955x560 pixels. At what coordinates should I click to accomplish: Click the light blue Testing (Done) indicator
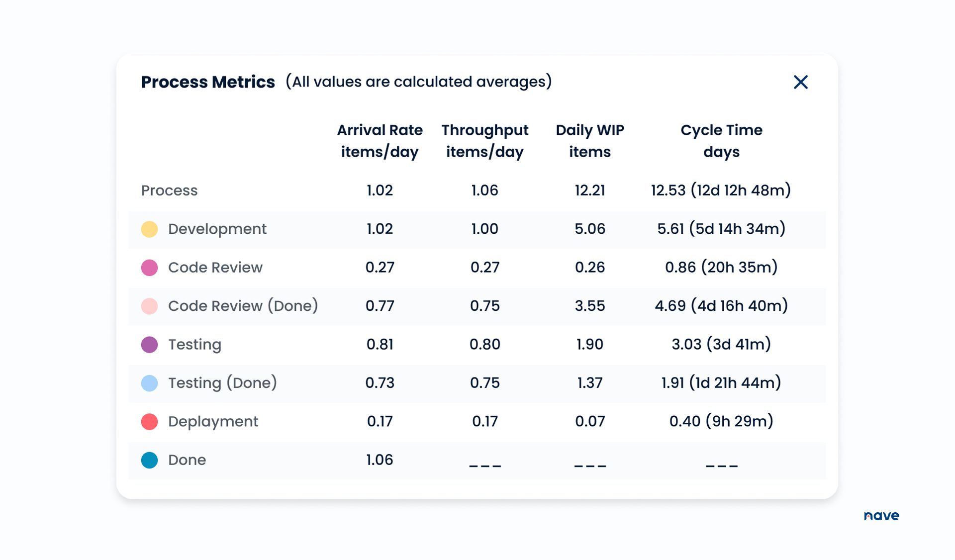pos(149,383)
